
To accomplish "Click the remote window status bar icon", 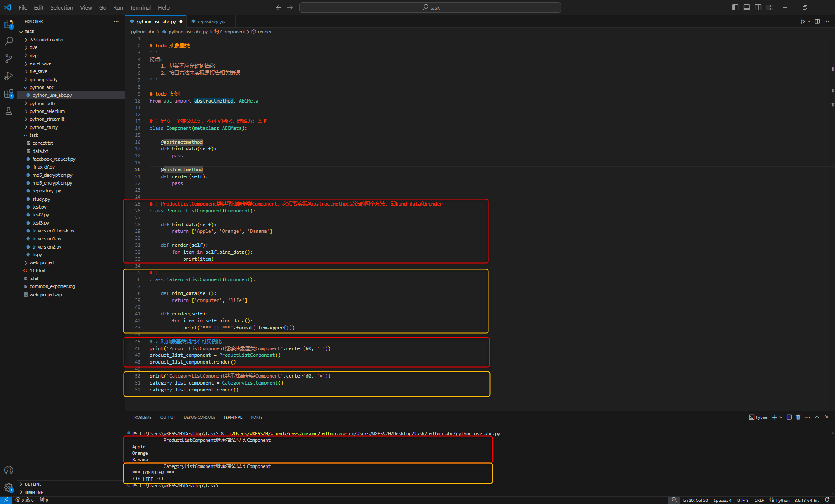I will (x=6, y=500).
